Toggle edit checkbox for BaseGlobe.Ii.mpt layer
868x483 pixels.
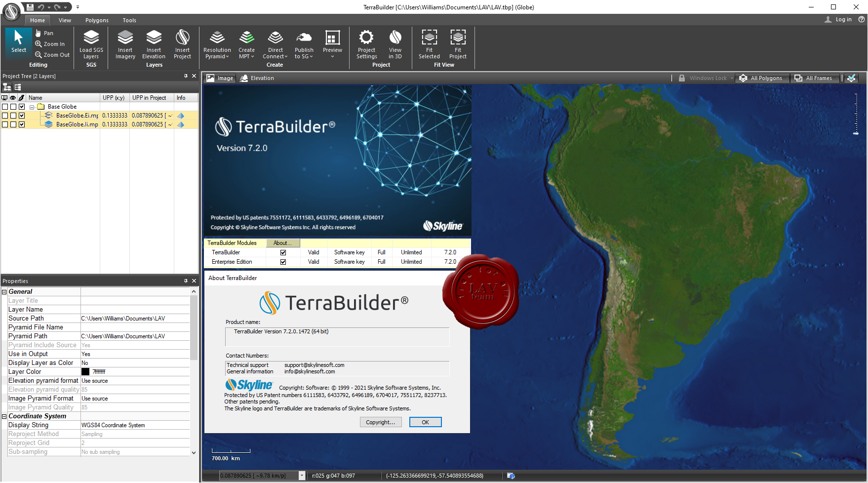point(22,124)
